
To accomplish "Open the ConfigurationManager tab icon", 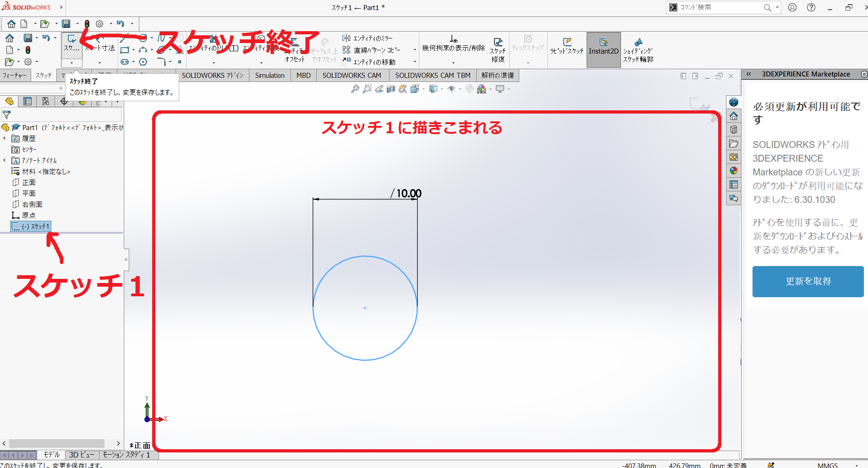I will pos(46,101).
